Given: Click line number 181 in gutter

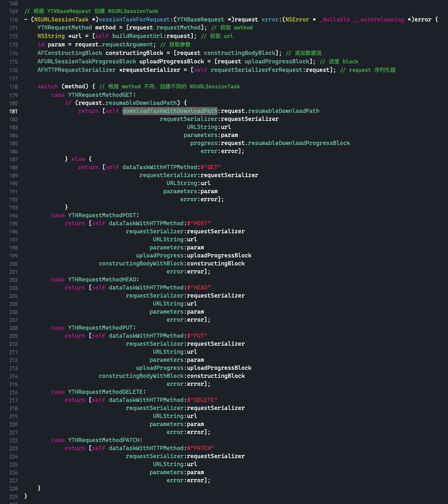Looking at the screenshot, I should (x=13, y=112).
